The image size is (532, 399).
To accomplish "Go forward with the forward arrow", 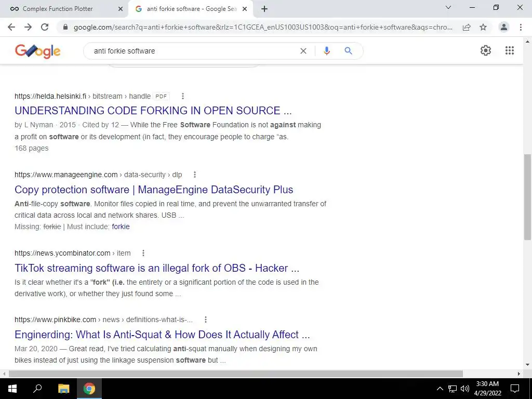I will point(28,27).
